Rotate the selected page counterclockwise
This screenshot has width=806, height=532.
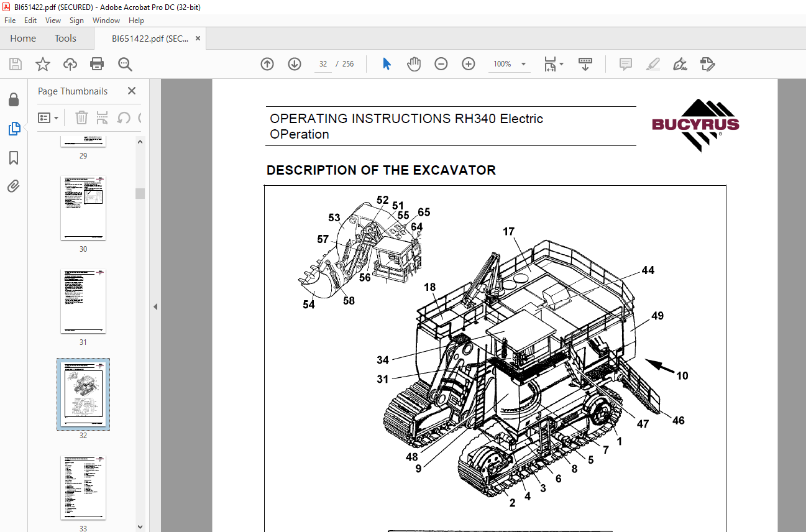click(124, 117)
